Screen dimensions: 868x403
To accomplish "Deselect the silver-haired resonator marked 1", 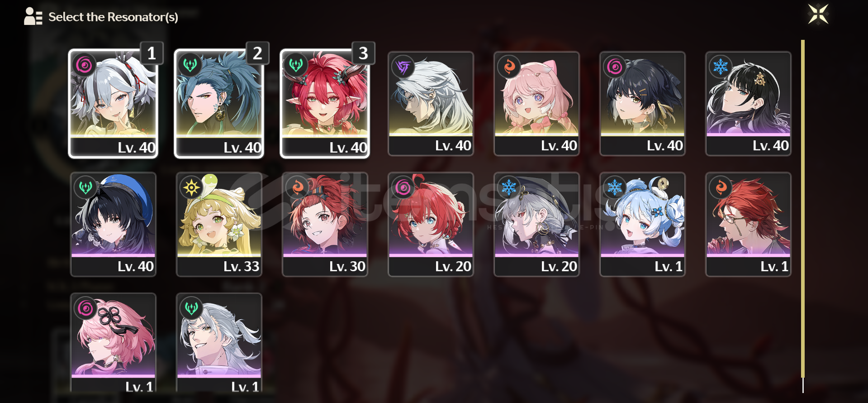I will click(113, 104).
